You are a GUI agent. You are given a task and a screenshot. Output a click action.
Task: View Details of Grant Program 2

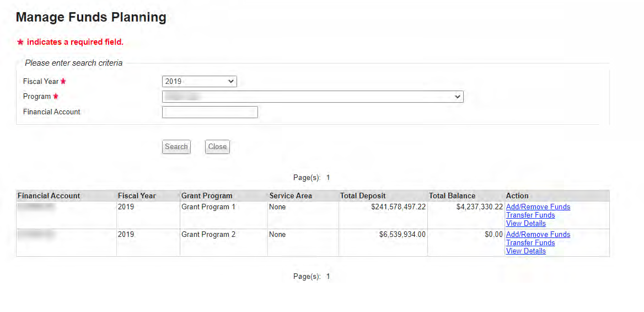(525, 251)
